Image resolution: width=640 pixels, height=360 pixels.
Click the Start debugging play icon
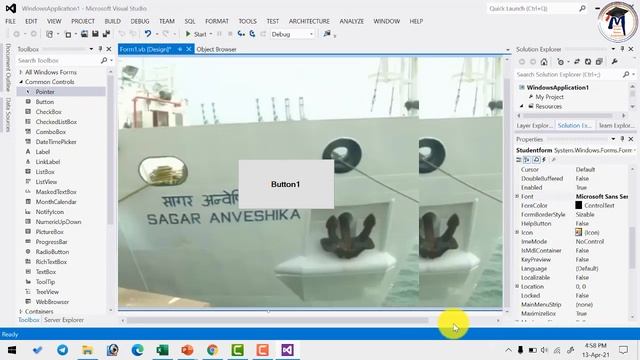(x=188, y=34)
